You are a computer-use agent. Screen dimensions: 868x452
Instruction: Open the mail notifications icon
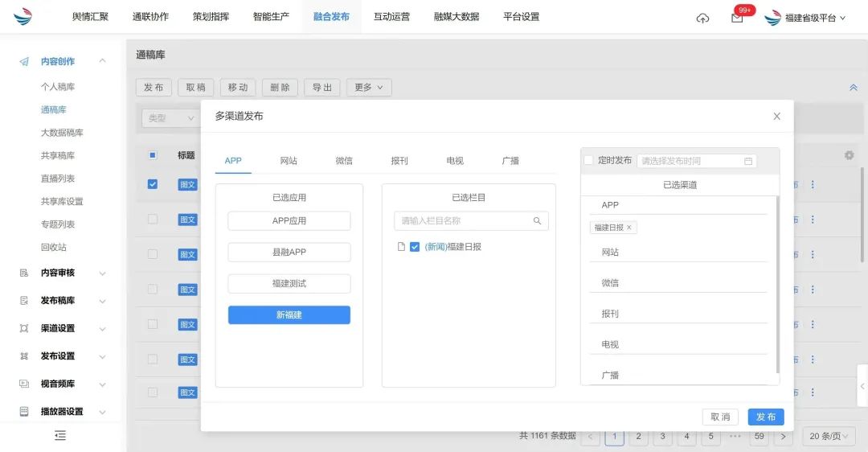pos(737,18)
